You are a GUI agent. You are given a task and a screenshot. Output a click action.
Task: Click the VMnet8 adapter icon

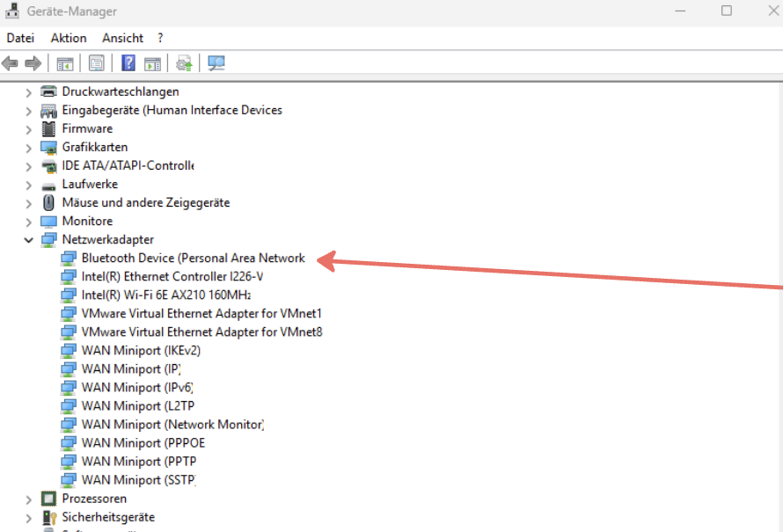68,332
